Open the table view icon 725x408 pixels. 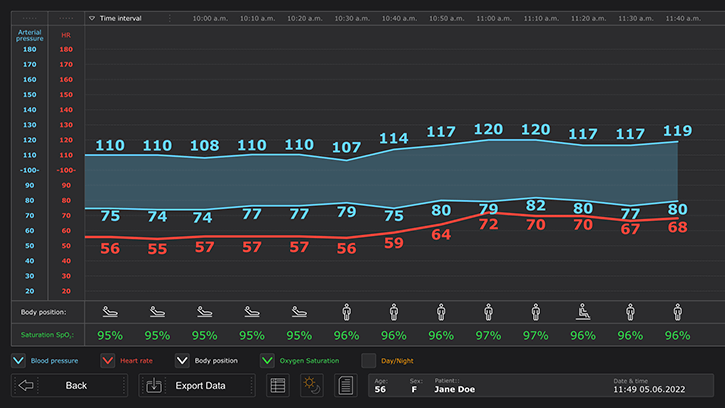278,385
